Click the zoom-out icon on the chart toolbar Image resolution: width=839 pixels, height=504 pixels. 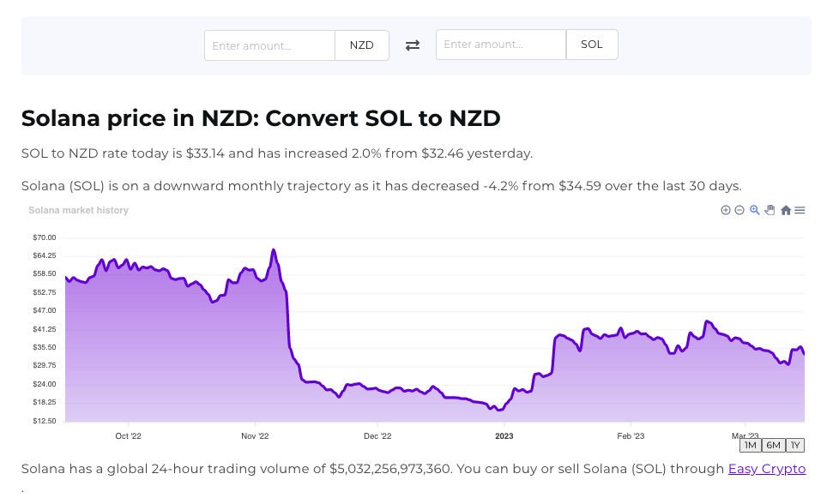pos(739,210)
